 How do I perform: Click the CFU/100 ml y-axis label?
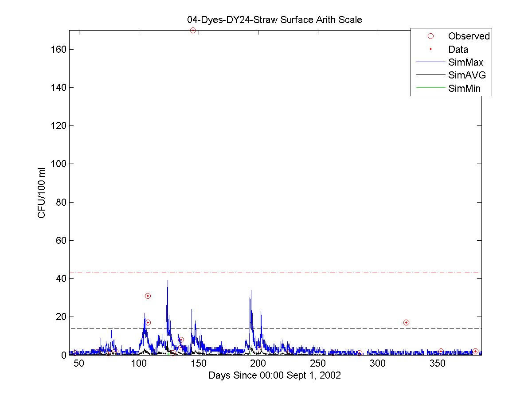point(42,192)
